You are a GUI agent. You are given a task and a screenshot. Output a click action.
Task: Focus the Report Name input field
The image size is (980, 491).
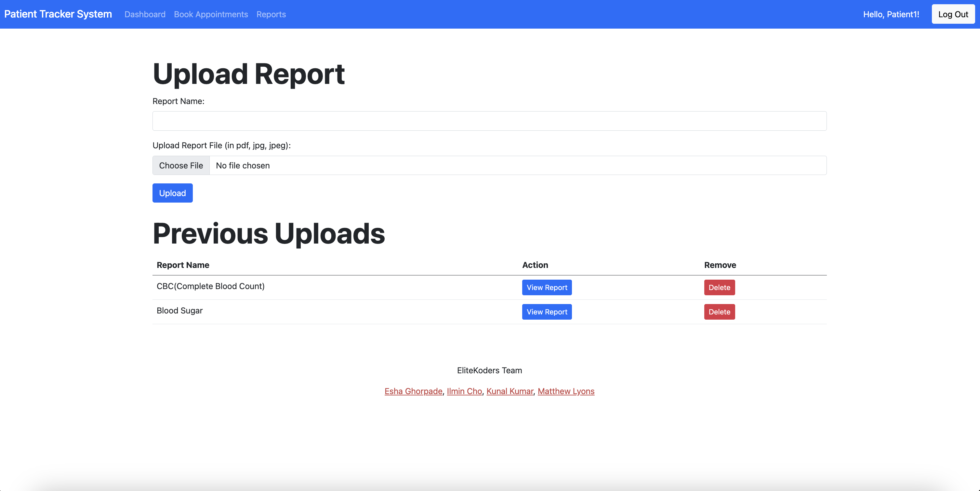(489, 121)
